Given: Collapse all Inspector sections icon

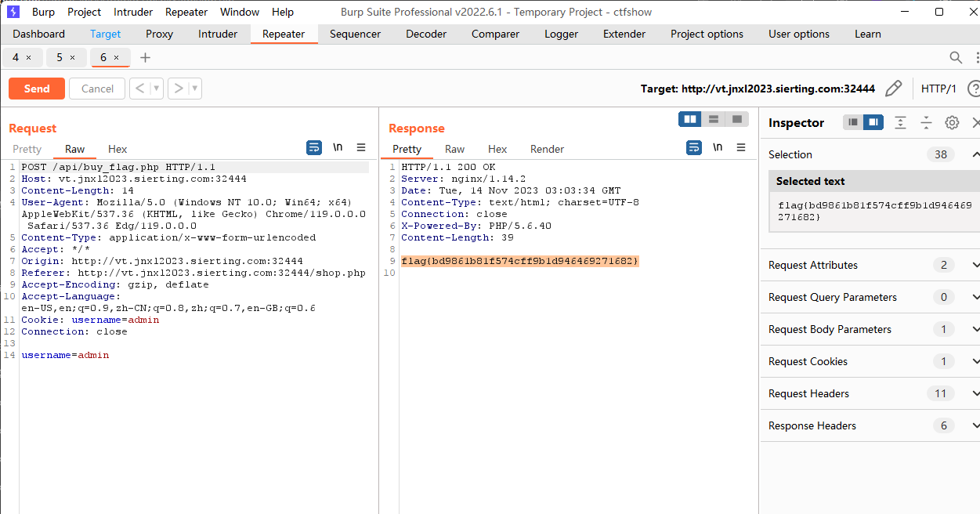Looking at the screenshot, I should point(926,122).
